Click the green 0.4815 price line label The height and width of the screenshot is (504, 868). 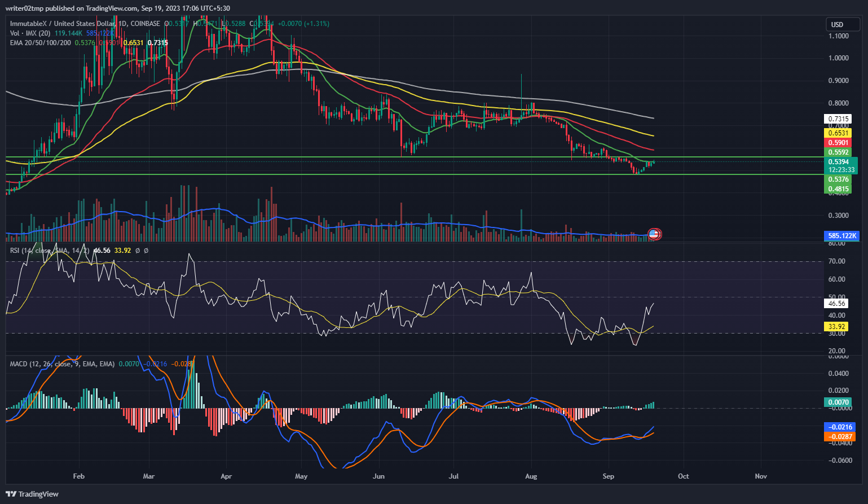coord(838,189)
